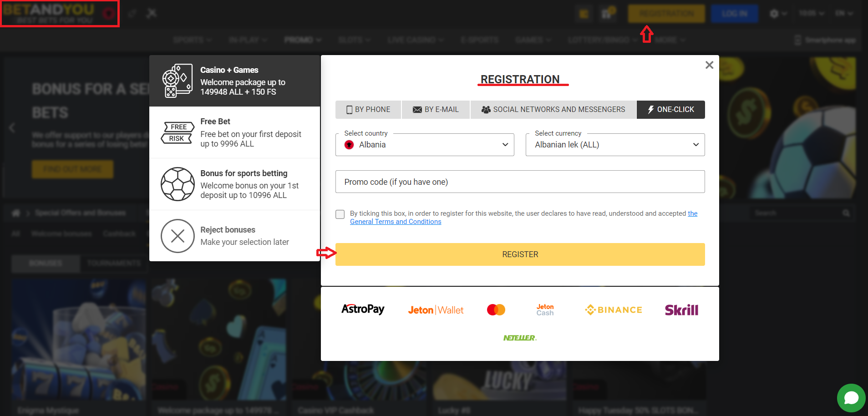Focus the background page Search field
This screenshot has width=868, height=416.
coord(802,213)
